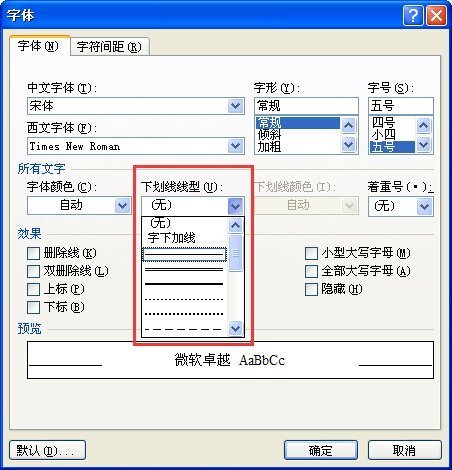Toggle the 隐藏 hidden text checkbox

click(x=311, y=289)
